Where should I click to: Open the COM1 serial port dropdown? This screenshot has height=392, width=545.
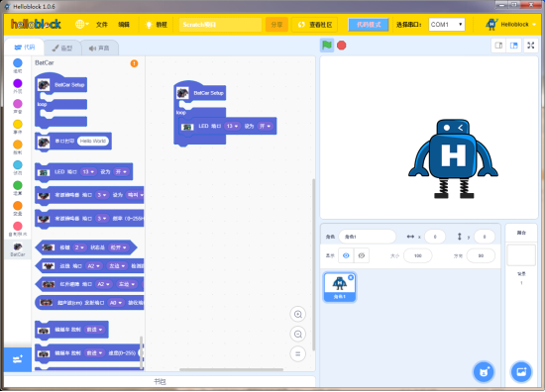coord(447,25)
